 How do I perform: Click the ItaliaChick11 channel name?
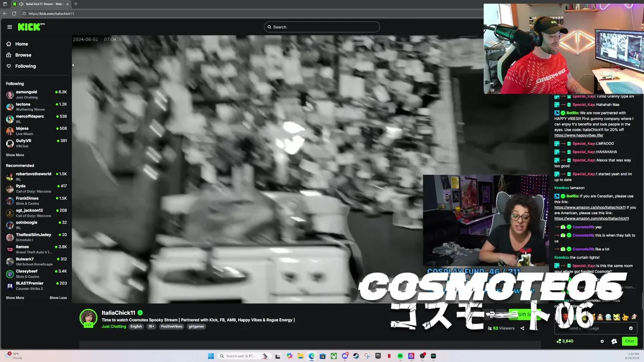[118, 313]
